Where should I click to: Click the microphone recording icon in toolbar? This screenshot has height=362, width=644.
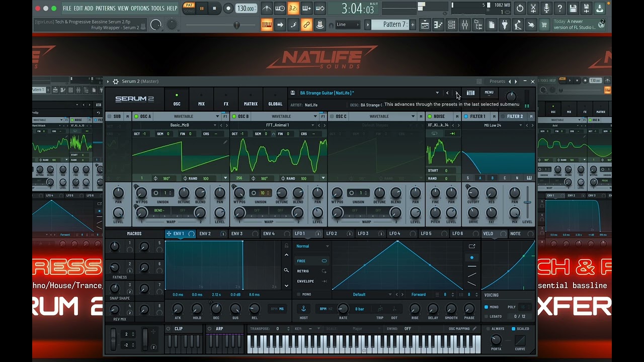[x=546, y=9]
